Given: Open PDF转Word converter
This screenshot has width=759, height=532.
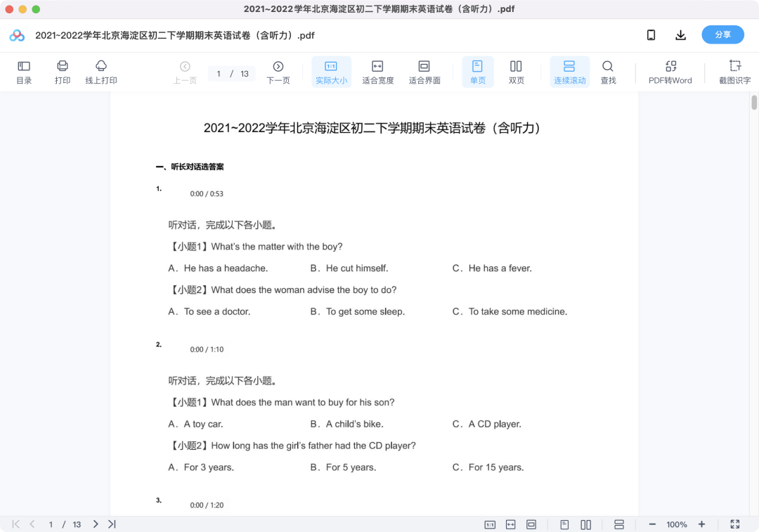Looking at the screenshot, I should click(670, 72).
